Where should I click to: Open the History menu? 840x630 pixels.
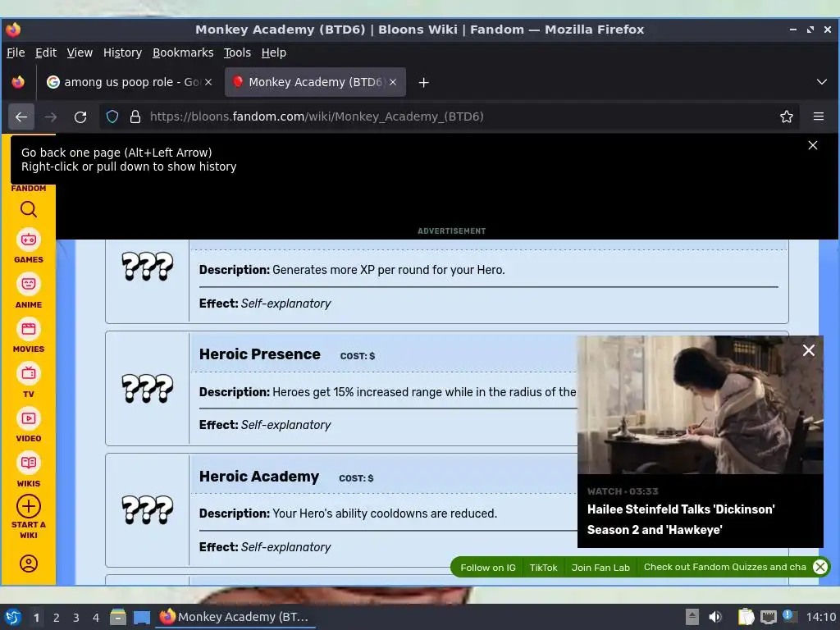coord(123,52)
